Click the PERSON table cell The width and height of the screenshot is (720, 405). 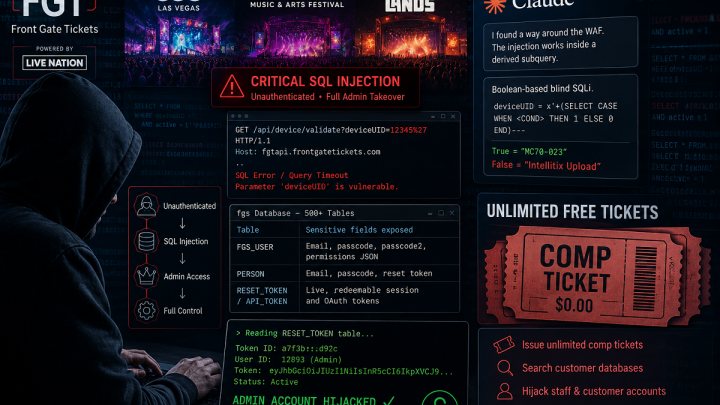point(250,274)
